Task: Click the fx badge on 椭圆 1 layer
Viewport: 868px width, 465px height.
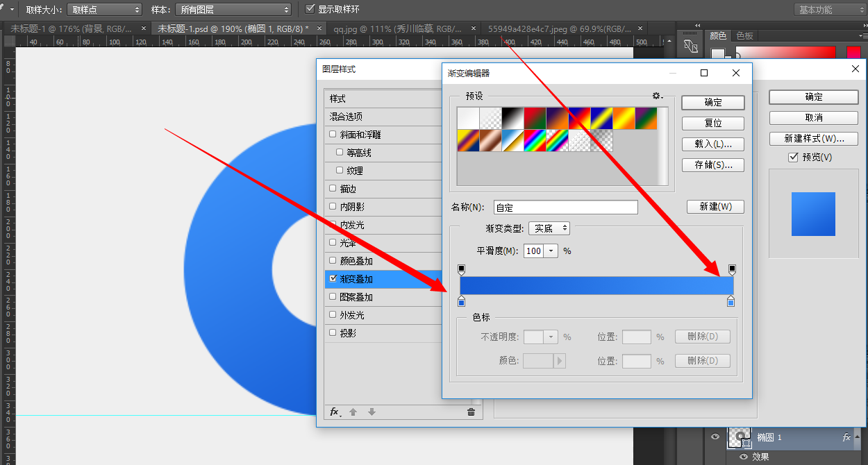Action: tap(846, 437)
